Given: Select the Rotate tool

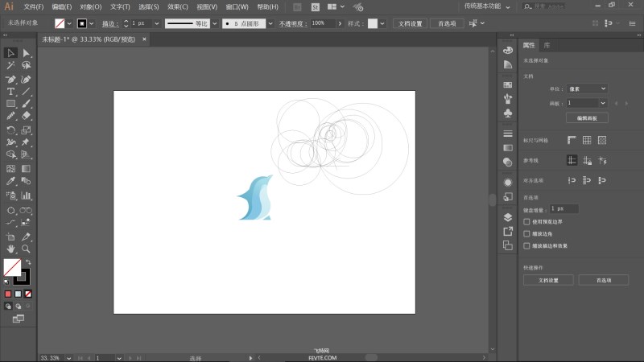Looking at the screenshot, I should [x=10, y=130].
